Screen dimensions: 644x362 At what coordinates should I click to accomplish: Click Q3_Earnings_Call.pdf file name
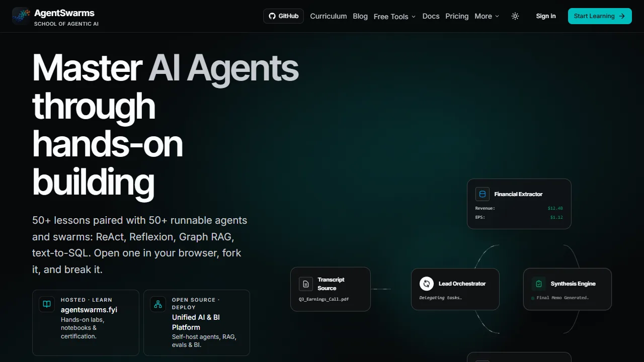(324, 299)
